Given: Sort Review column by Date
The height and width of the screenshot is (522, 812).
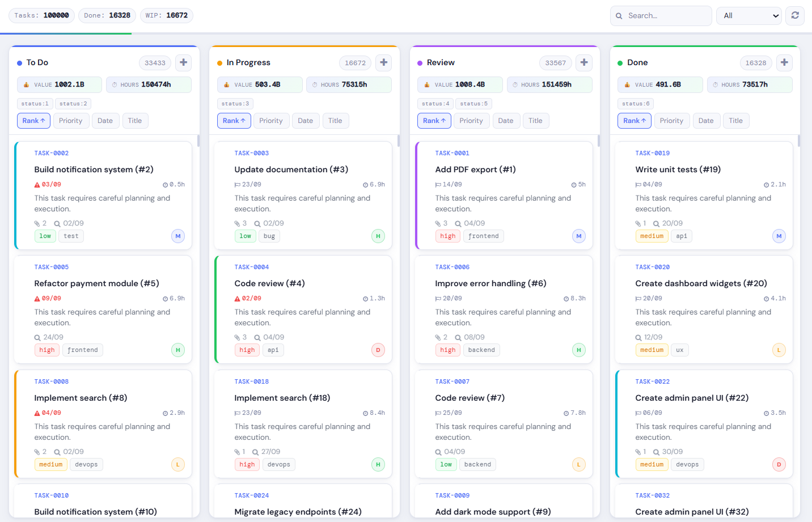Looking at the screenshot, I should (x=506, y=121).
